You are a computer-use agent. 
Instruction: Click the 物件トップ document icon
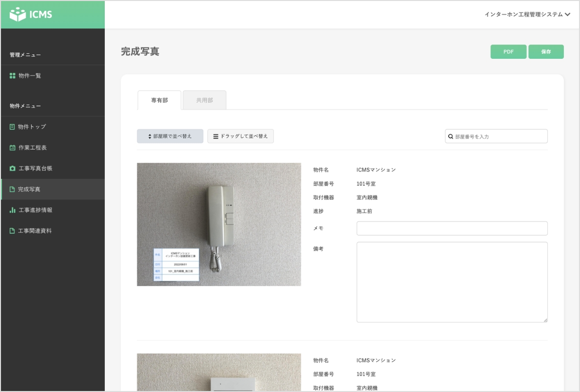pos(13,127)
